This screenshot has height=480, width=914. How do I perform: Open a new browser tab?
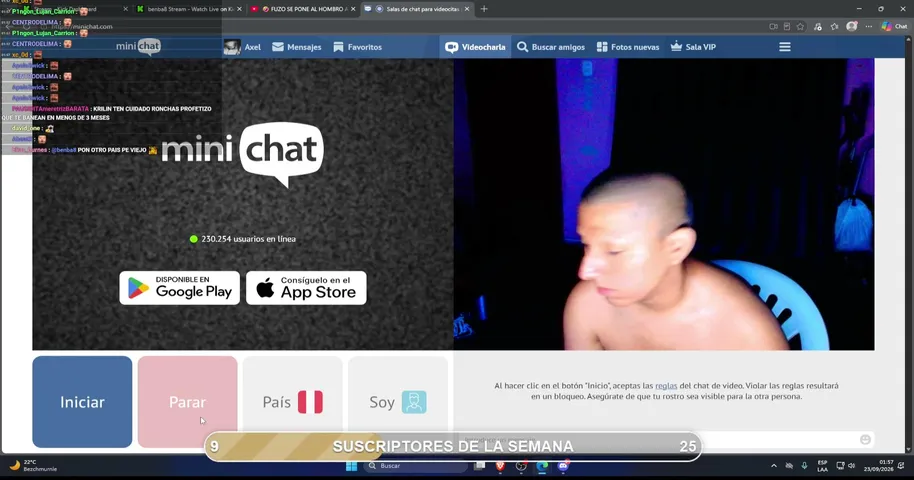[484, 9]
